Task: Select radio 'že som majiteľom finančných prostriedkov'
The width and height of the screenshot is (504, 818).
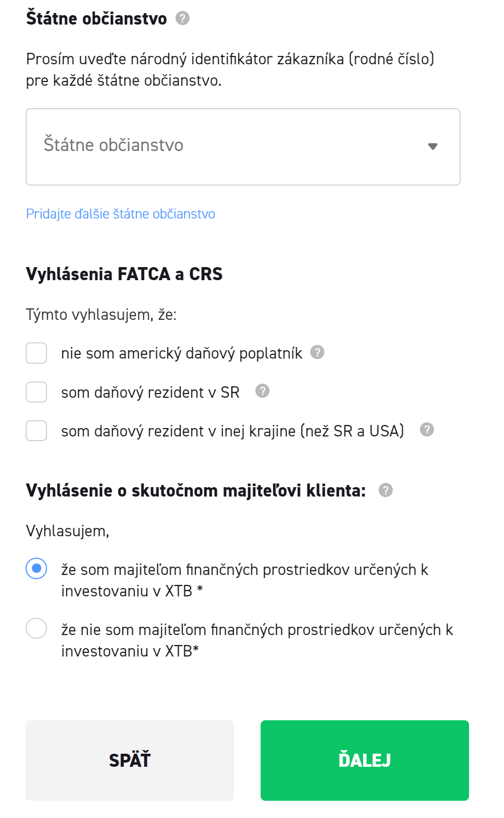Action: [x=37, y=568]
